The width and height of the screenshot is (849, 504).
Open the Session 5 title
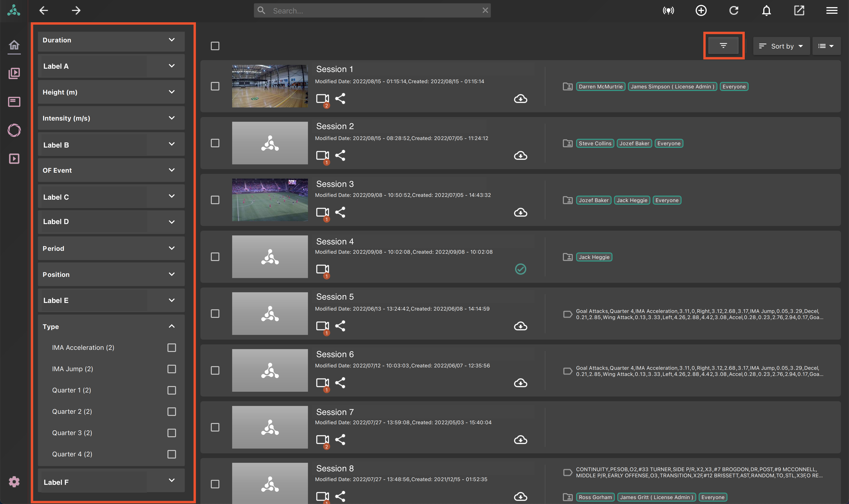335,297
